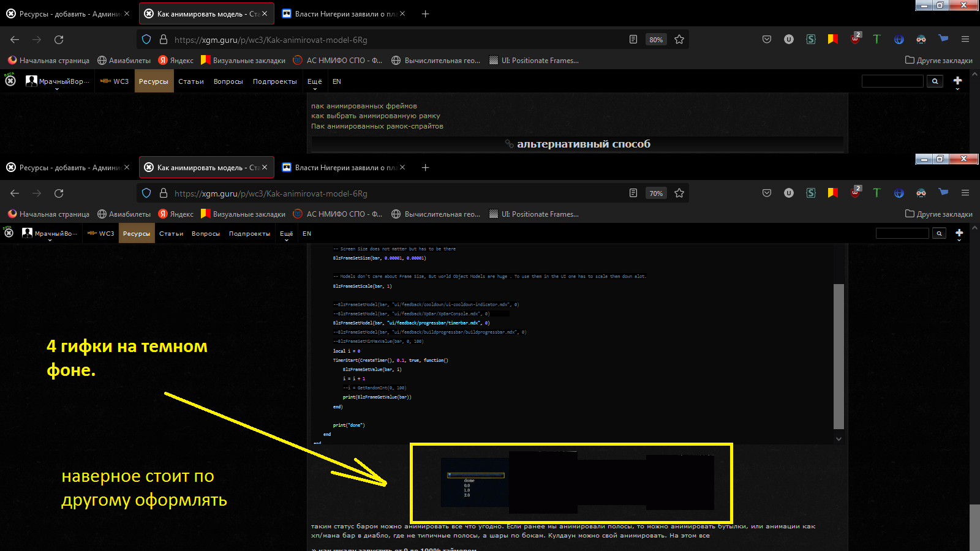Open the hamburger menu in the lower window
The height and width of the screenshot is (551, 980).
pyautogui.click(x=965, y=193)
